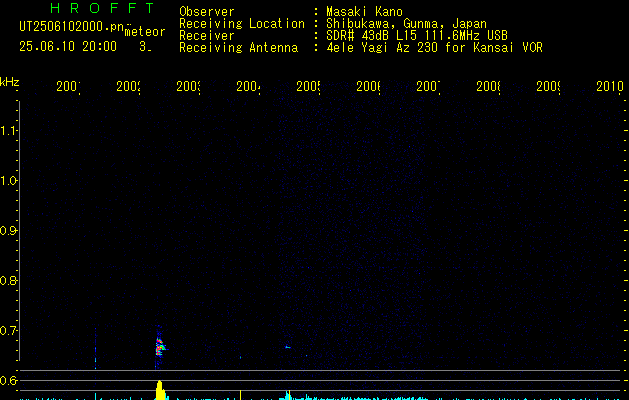Click the 2004 time axis label
Screen dimensions: 629x400
[248, 86]
